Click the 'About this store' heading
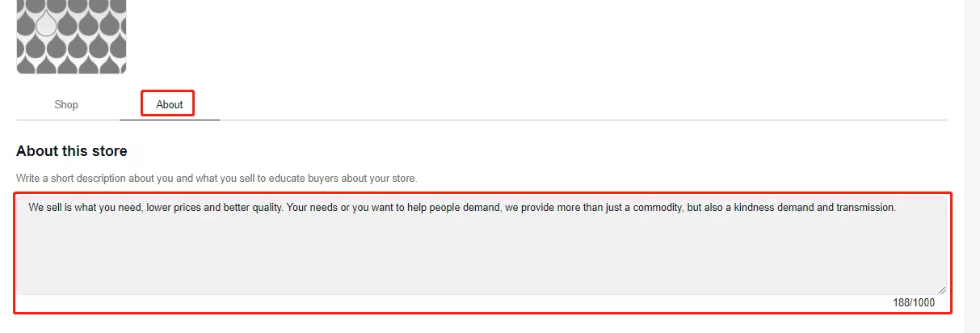This screenshot has width=980, height=333. [72, 151]
